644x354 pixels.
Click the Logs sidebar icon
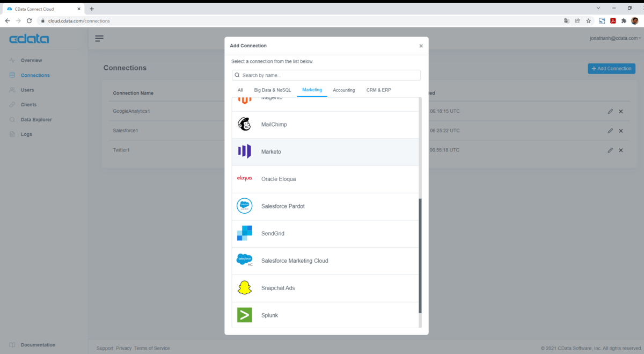12,134
